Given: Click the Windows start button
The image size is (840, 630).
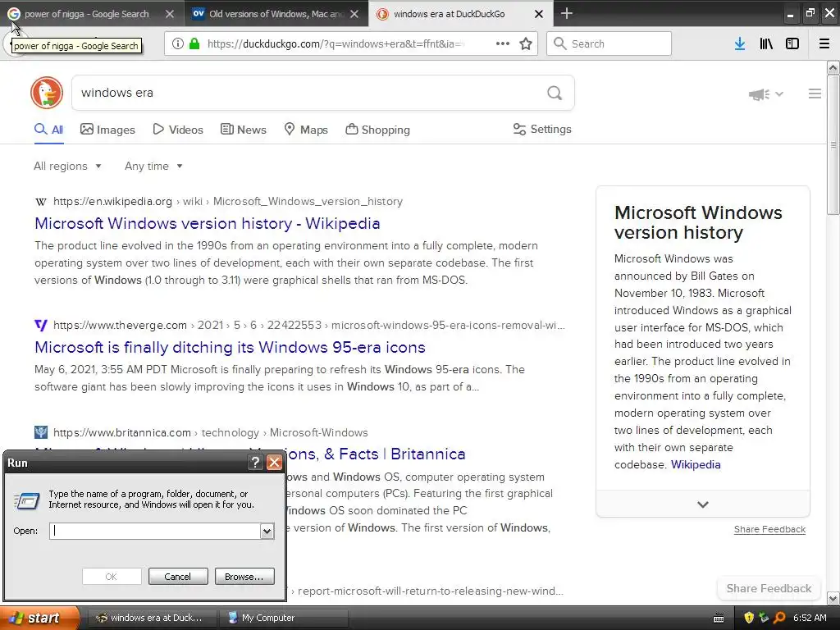Looking at the screenshot, I should (x=39, y=618).
